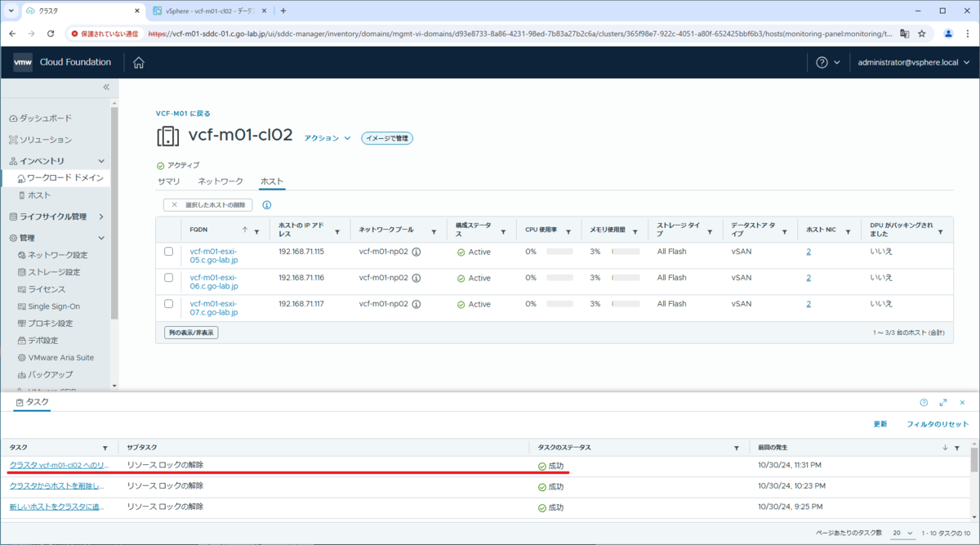The image size is (980, 545).
Task: Collapse the インベントリ section
Action: [x=101, y=161]
